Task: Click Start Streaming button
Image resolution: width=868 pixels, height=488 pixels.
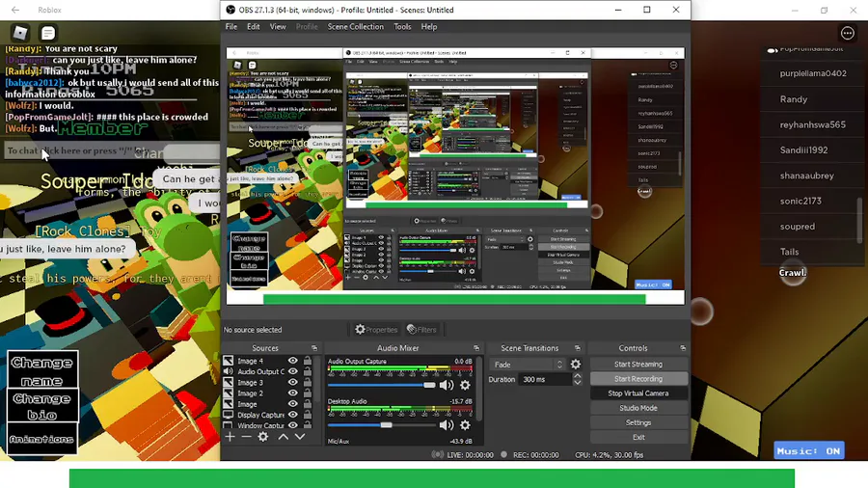Action: tap(638, 364)
